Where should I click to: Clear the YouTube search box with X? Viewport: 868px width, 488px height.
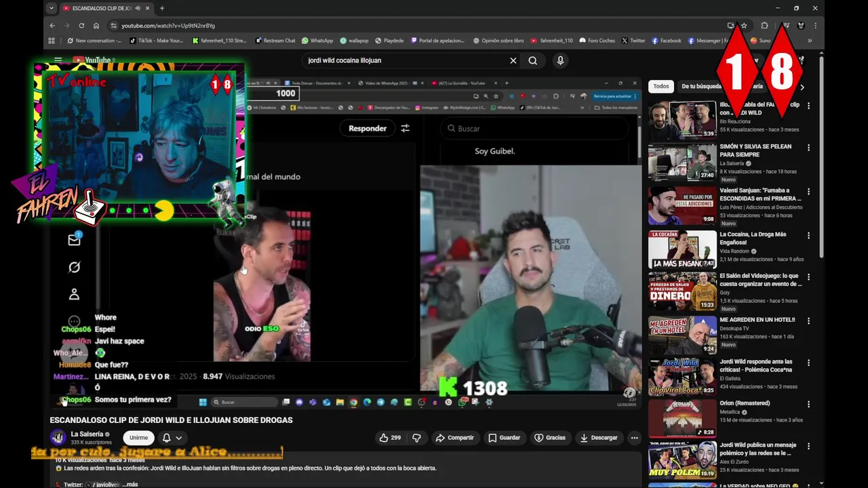coord(513,60)
